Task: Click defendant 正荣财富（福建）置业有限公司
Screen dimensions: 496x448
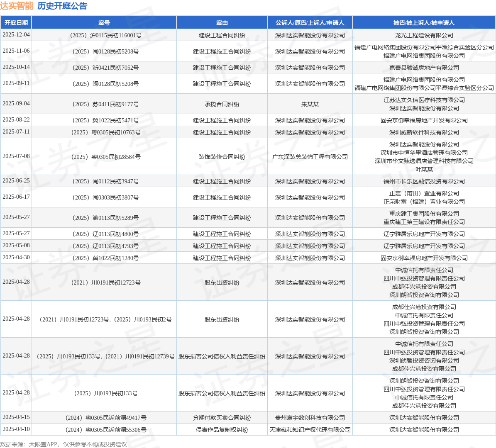Action: 424,202
